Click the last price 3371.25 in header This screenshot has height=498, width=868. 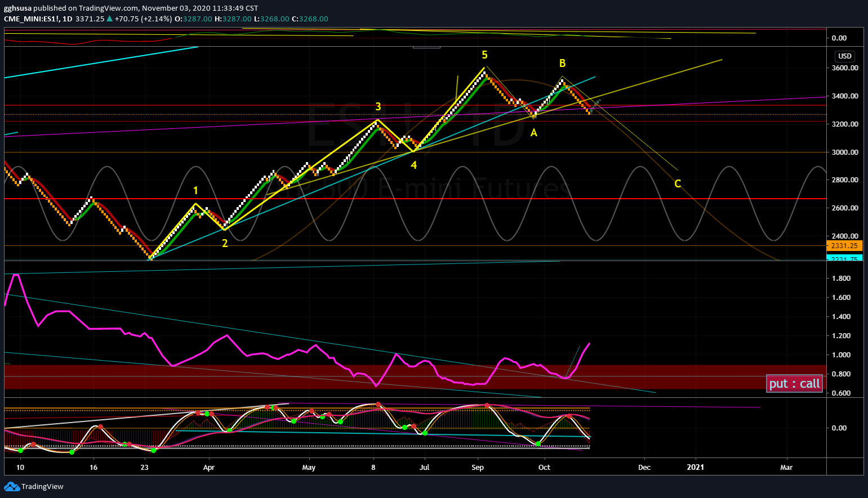[x=90, y=19]
